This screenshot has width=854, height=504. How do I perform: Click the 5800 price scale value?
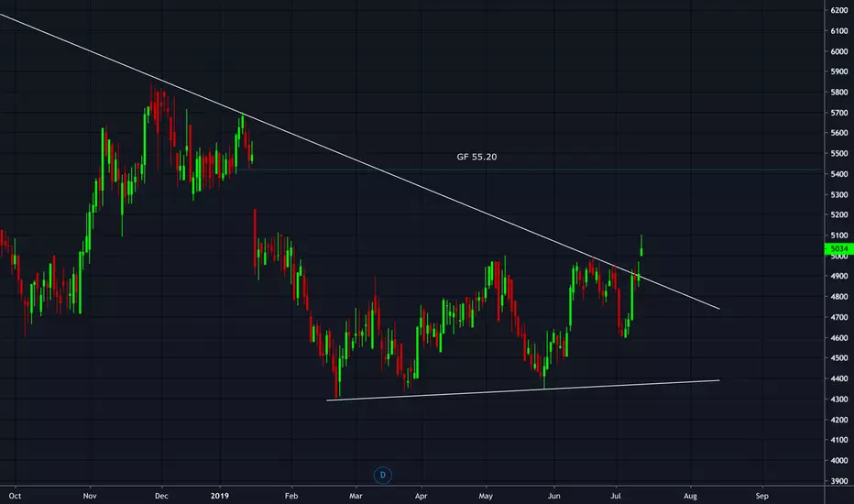point(839,92)
